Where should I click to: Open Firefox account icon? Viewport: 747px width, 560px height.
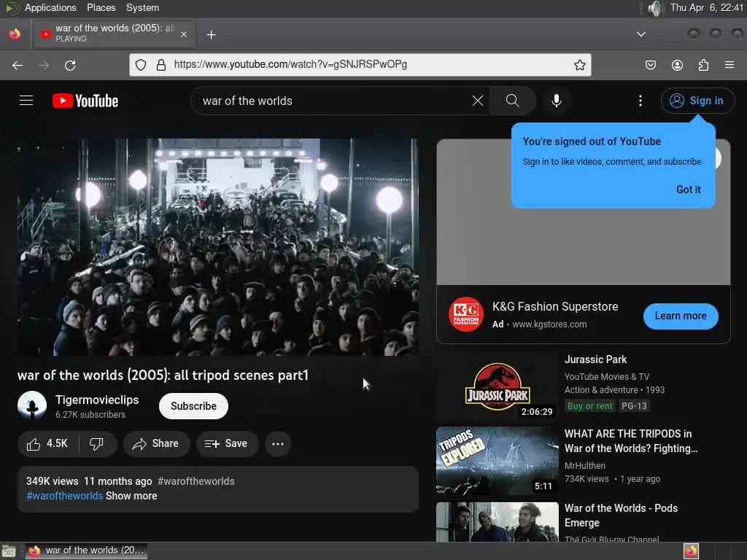(677, 65)
